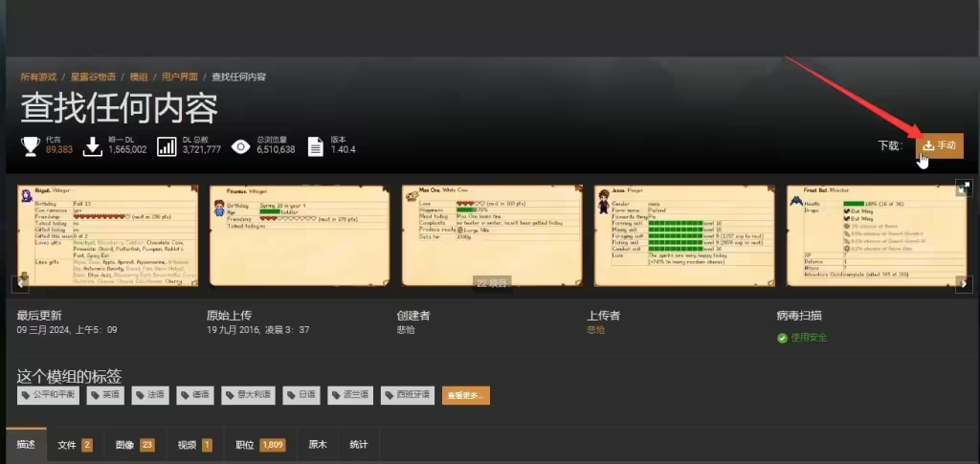Click the total views eye icon
Image resolution: width=980 pixels, height=464 pixels.
(240, 146)
